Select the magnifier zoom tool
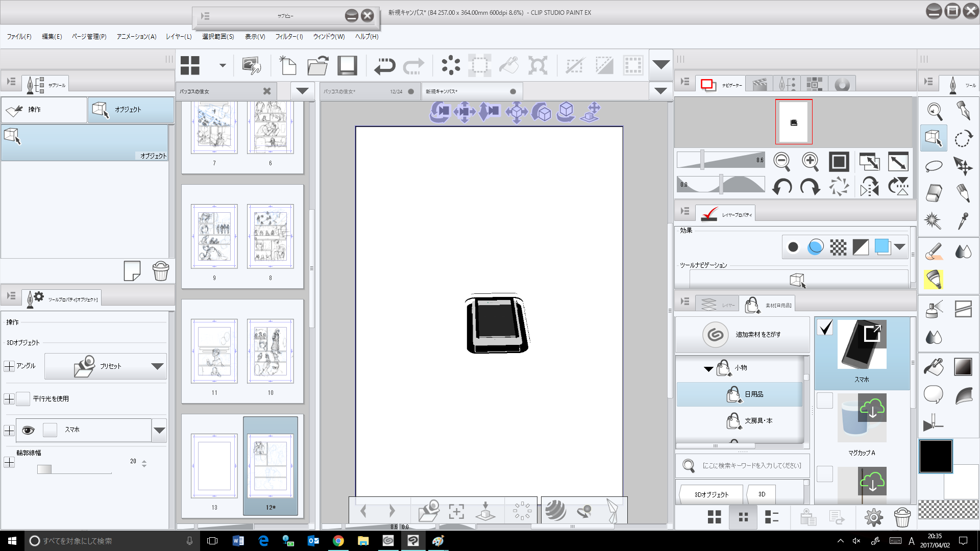Screen dimensions: 980x551 (x=934, y=111)
